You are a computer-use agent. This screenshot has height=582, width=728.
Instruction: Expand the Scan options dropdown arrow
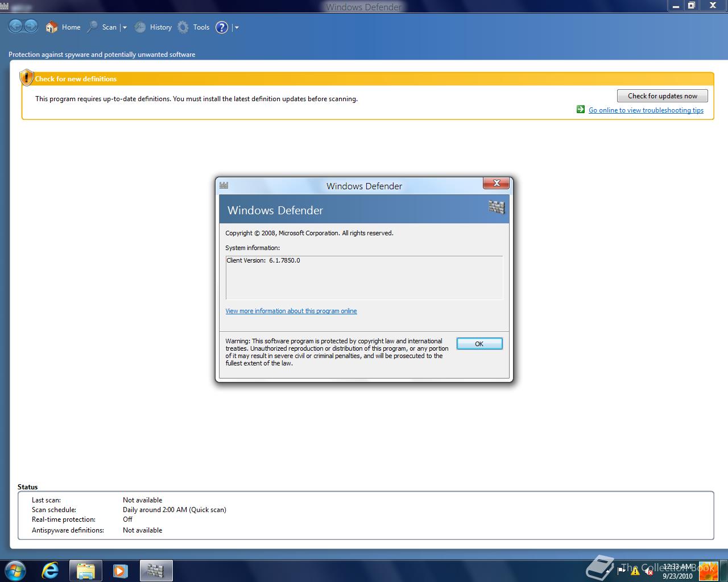click(125, 27)
